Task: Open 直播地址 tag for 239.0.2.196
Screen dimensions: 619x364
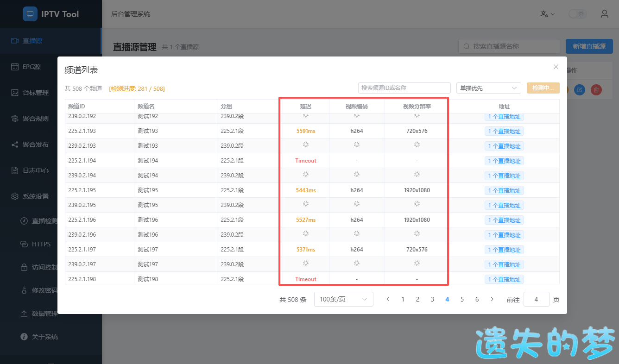Action: (x=504, y=235)
